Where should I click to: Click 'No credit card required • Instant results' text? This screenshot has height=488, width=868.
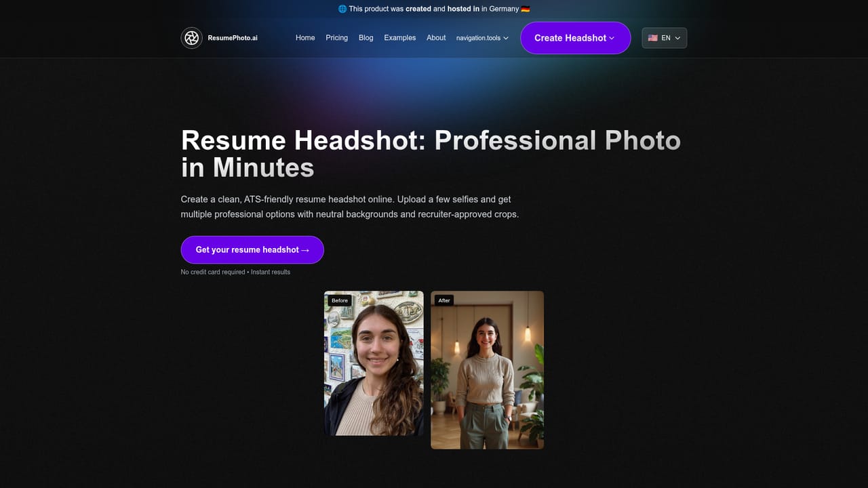[235, 272]
